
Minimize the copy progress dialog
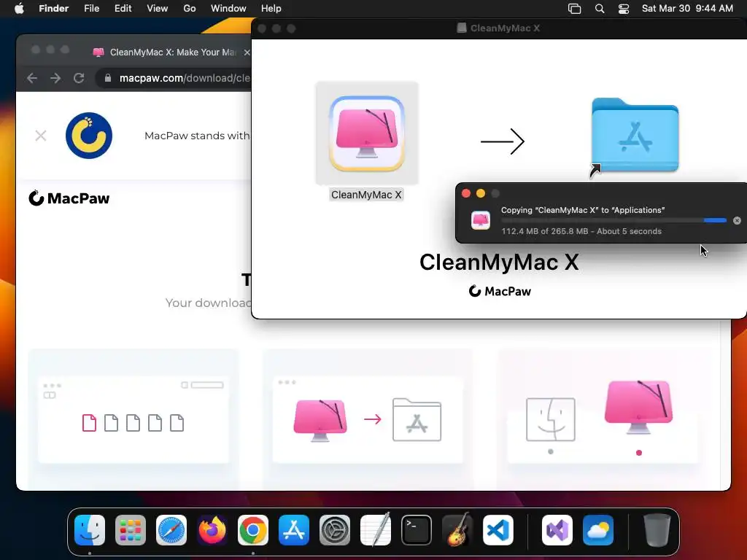(x=481, y=193)
